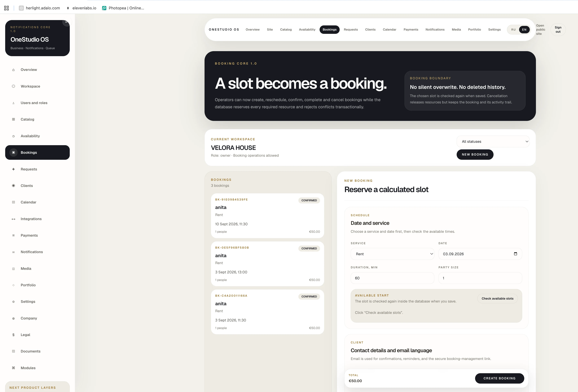Viewport: 578px width, 392px height.
Task: Click the Users and roles icon
Action: pyautogui.click(x=13, y=103)
